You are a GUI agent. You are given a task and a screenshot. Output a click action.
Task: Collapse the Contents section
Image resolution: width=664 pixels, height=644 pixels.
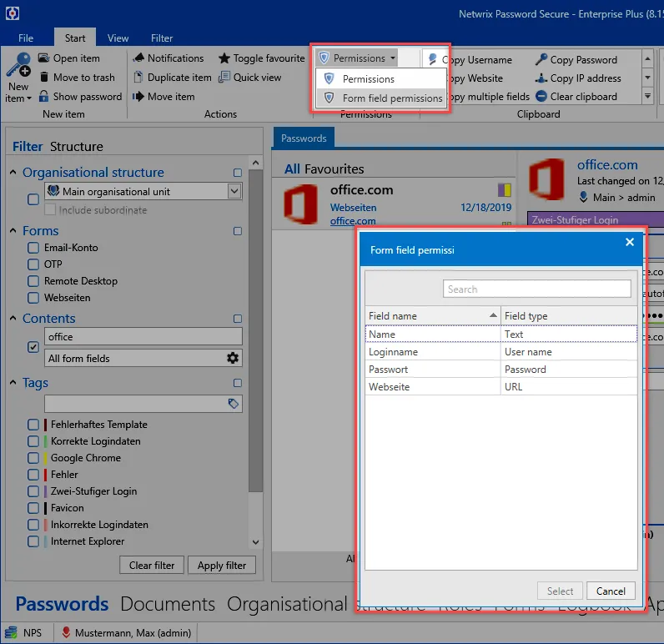point(13,318)
